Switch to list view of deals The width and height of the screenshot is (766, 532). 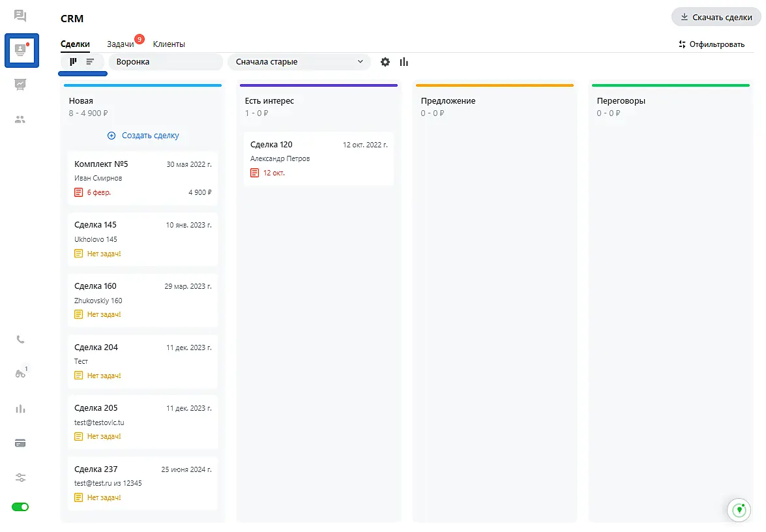tap(91, 62)
